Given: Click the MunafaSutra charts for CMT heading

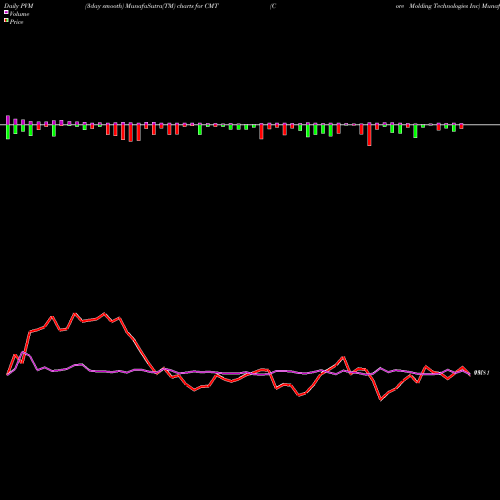Looking at the screenshot, I should (x=152, y=6).
